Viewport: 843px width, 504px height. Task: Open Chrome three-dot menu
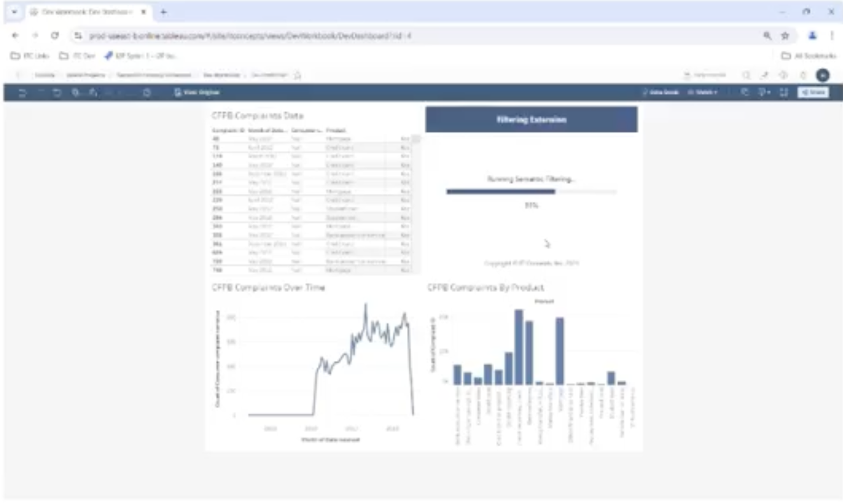point(832,36)
